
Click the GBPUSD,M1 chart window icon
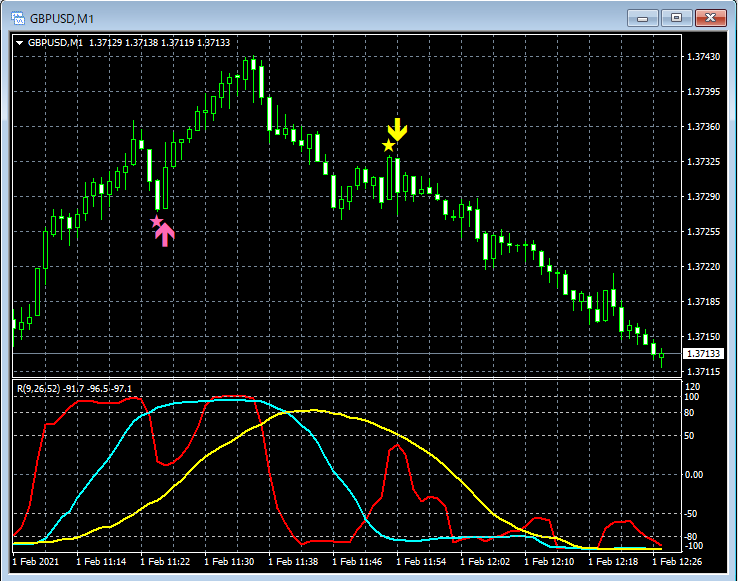(18, 18)
